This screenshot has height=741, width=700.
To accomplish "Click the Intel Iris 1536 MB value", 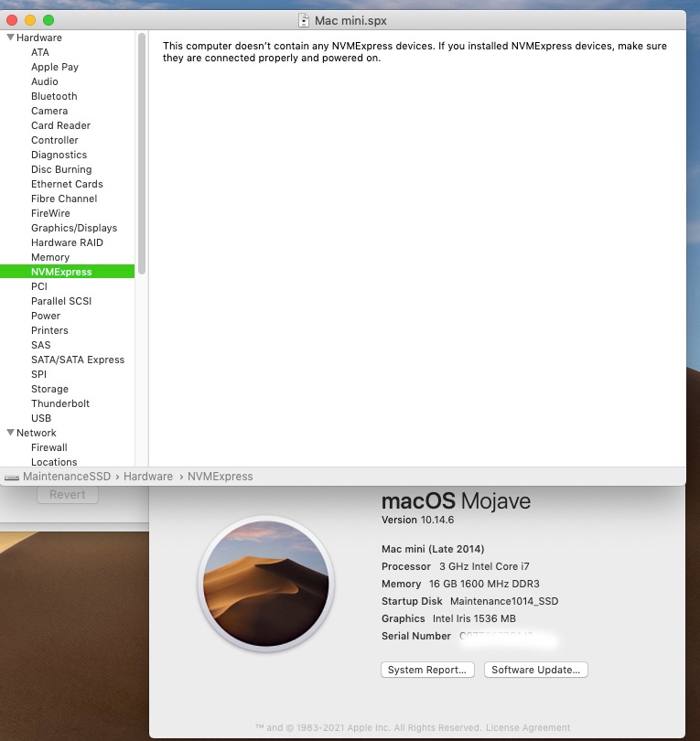I will point(474,618).
